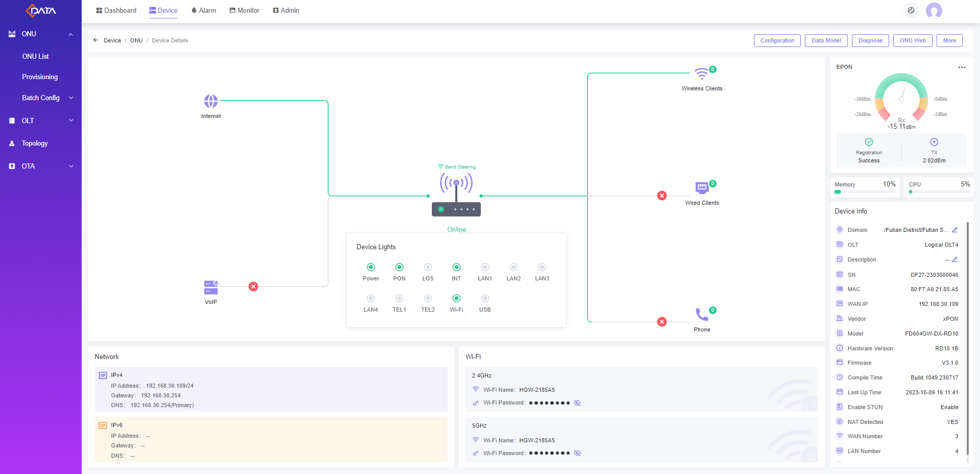Click the ONU router device icon
The width and height of the screenshot is (980, 474).
[456, 195]
